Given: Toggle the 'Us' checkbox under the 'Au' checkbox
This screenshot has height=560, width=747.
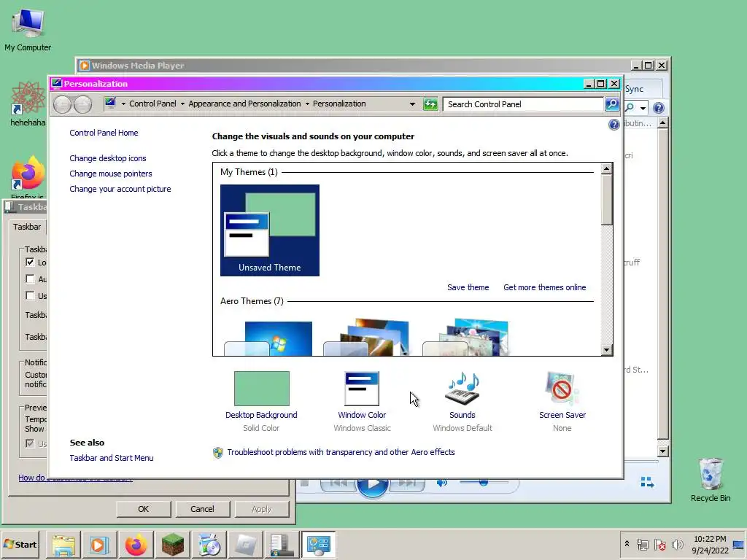Looking at the screenshot, I should (x=30, y=296).
